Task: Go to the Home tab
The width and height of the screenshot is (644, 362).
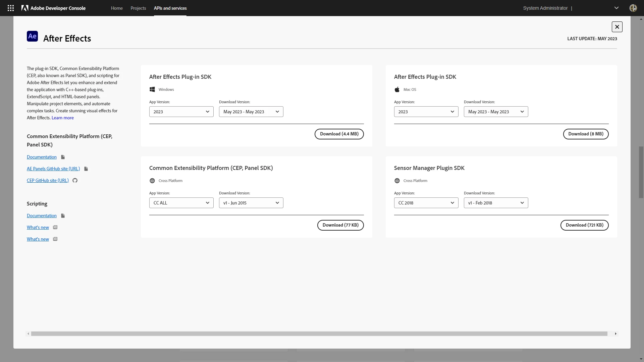Action: pos(117,8)
